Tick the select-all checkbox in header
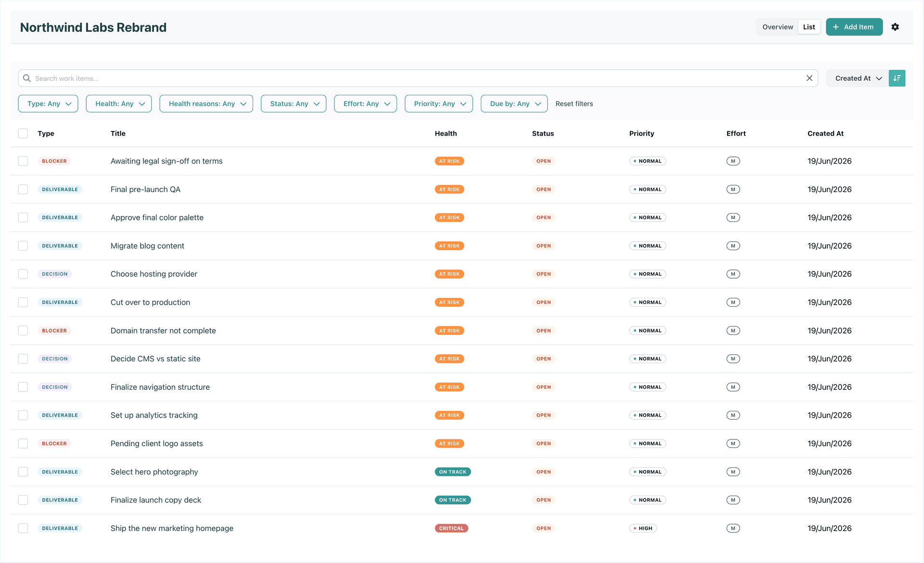 pos(23,133)
